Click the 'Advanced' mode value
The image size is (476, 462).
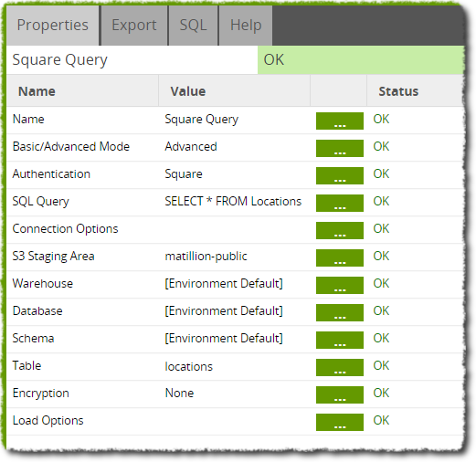click(x=191, y=147)
